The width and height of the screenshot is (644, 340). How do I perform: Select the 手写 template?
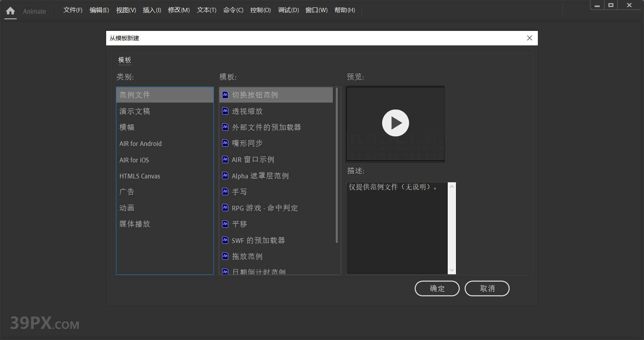click(x=276, y=192)
